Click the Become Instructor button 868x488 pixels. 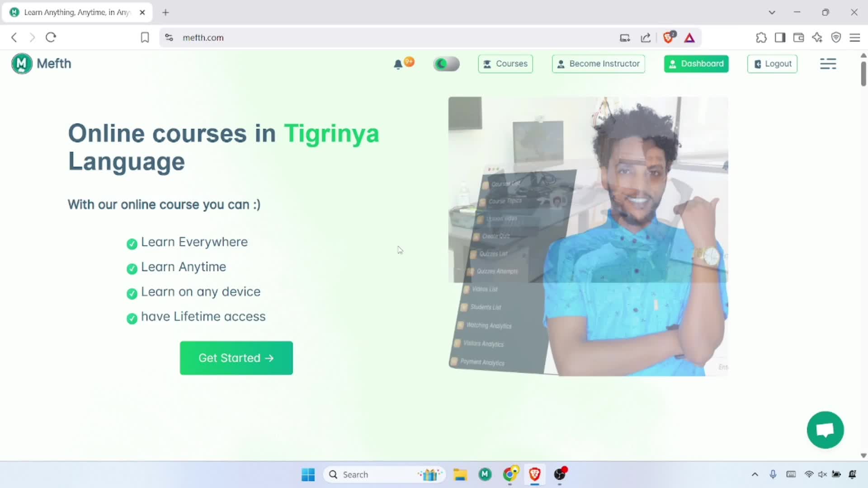point(598,64)
